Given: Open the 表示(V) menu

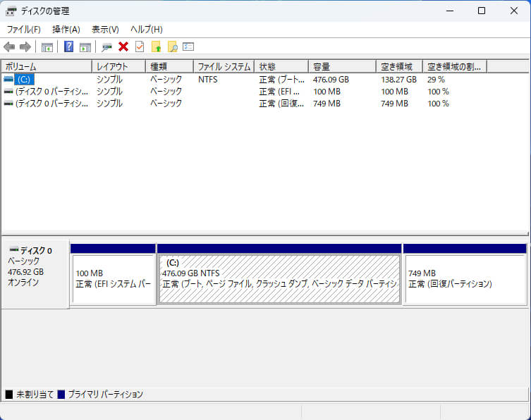Looking at the screenshot, I should point(105,30).
